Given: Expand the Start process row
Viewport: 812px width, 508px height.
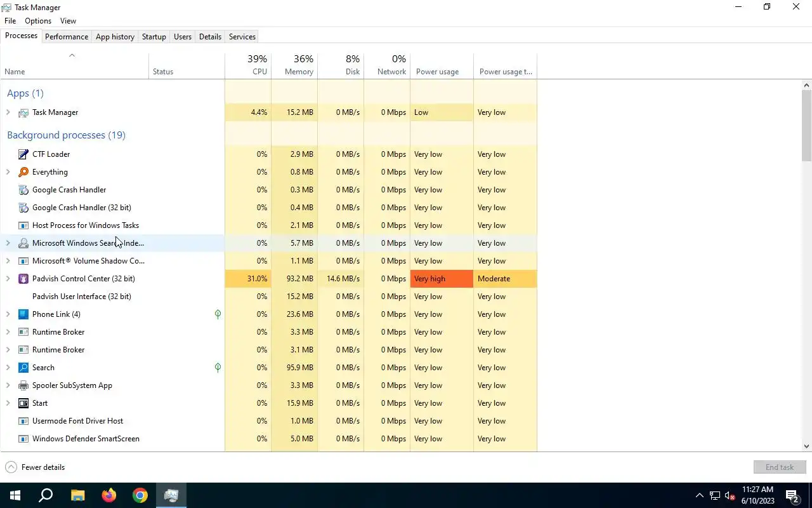Looking at the screenshot, I should pyautogui.click(x=8, y=403).
